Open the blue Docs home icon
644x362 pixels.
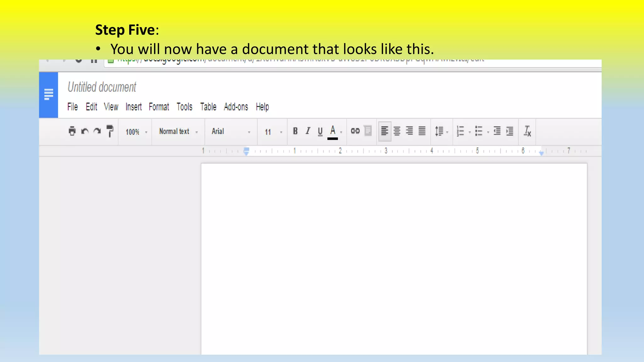(48, 95)
